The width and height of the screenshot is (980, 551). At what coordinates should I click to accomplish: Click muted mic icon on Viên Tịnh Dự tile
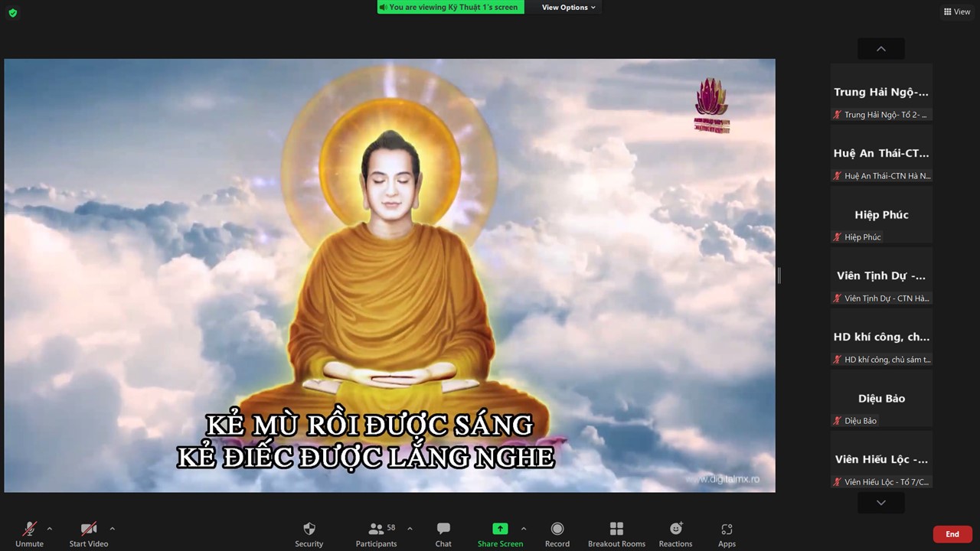[838, 298]
